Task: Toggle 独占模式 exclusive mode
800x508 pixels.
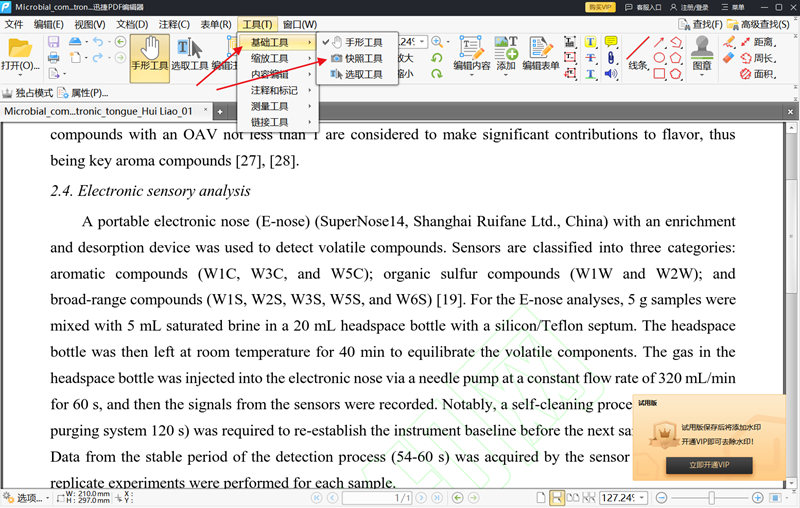Action: click(x=28, y=93)
